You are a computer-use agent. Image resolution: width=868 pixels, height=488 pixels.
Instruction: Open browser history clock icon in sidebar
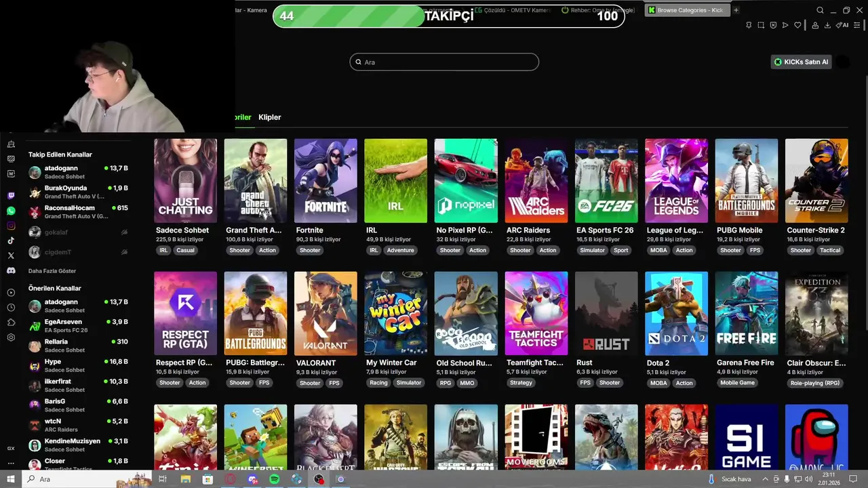coord(11,308)
